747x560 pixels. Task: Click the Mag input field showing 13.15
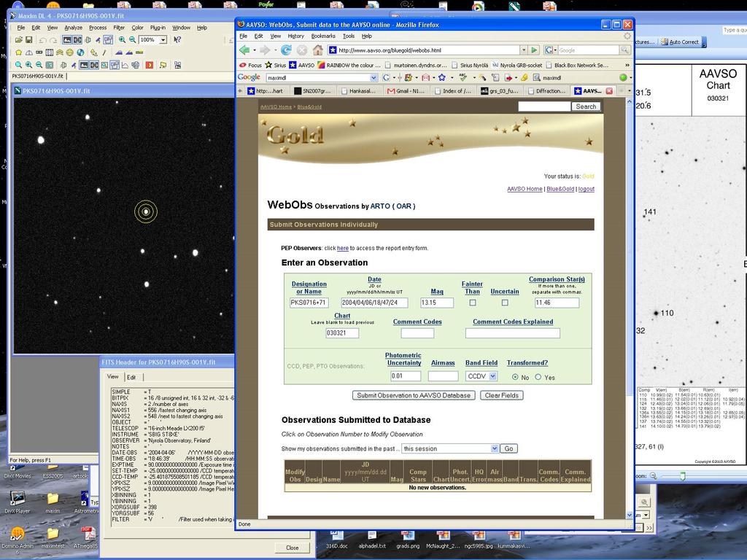(x=437, y=303)
